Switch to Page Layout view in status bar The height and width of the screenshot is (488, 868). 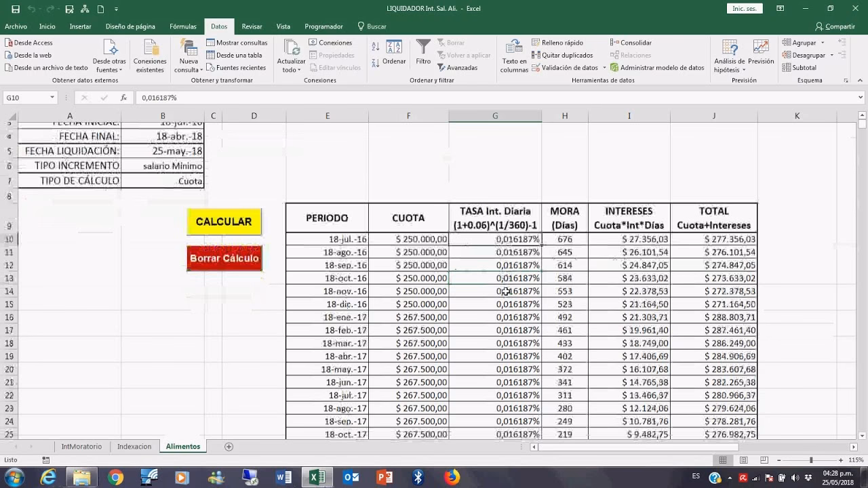click(x=744, y=460)
